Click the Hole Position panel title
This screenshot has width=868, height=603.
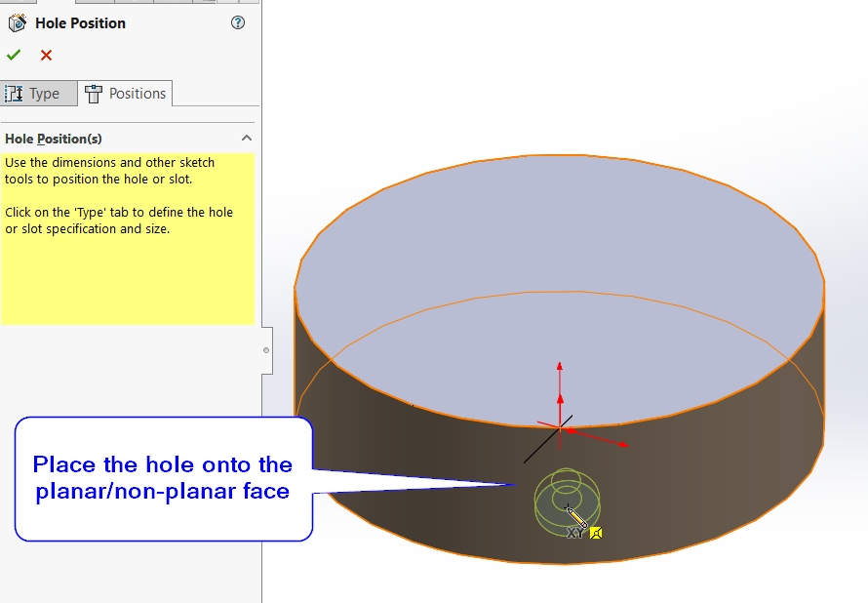click(x=80, y=23)
